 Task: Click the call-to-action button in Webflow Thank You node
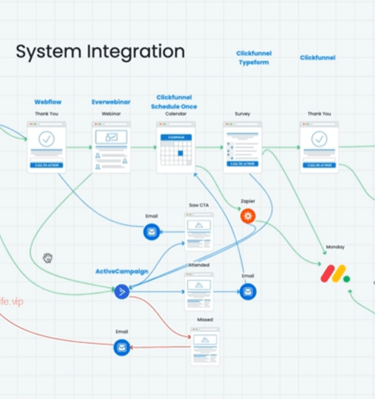tap(47, 165)
